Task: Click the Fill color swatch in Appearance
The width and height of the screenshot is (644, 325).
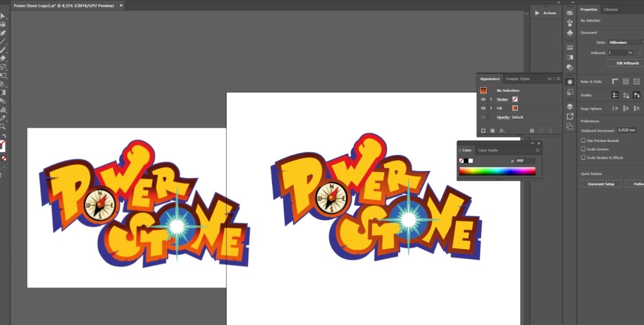Action: [x=515, y=108]
